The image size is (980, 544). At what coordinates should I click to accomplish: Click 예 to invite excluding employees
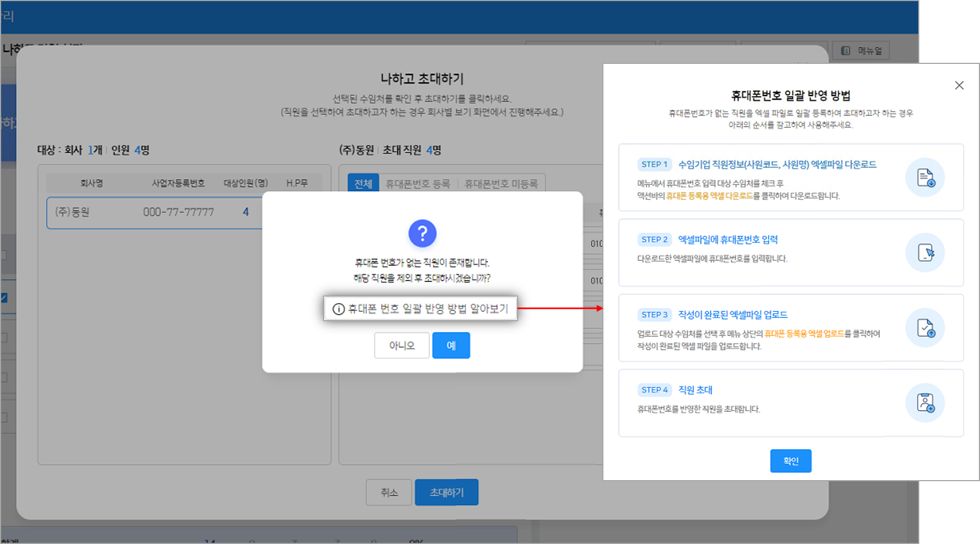point(451,345)
